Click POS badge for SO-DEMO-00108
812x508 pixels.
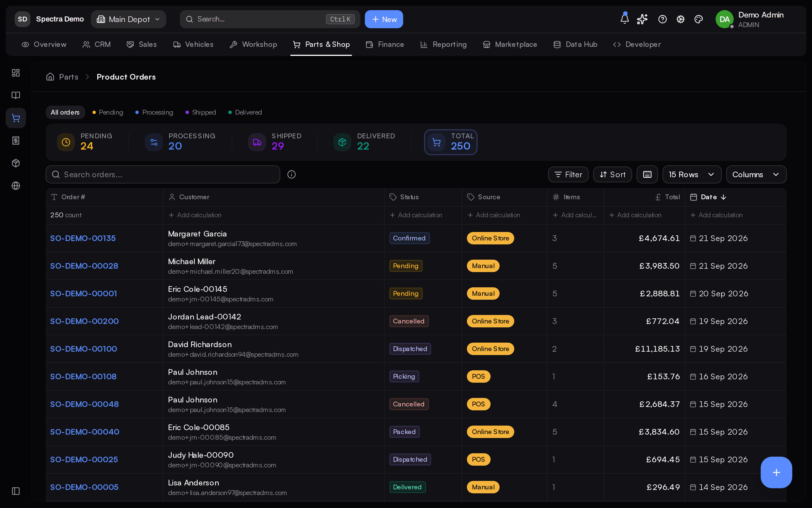[x=478, y=376]
